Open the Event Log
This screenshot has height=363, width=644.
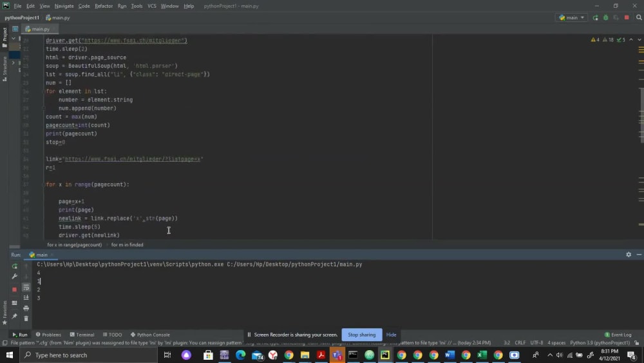[618, 335]
